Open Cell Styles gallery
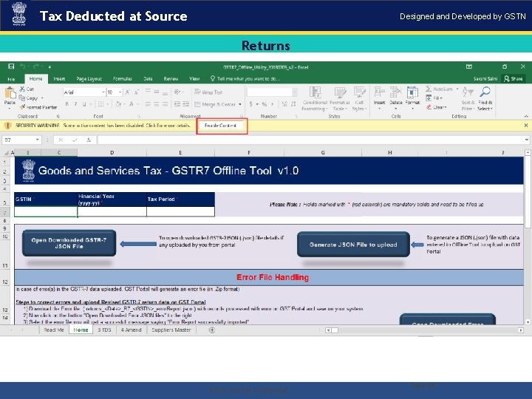 359,98
